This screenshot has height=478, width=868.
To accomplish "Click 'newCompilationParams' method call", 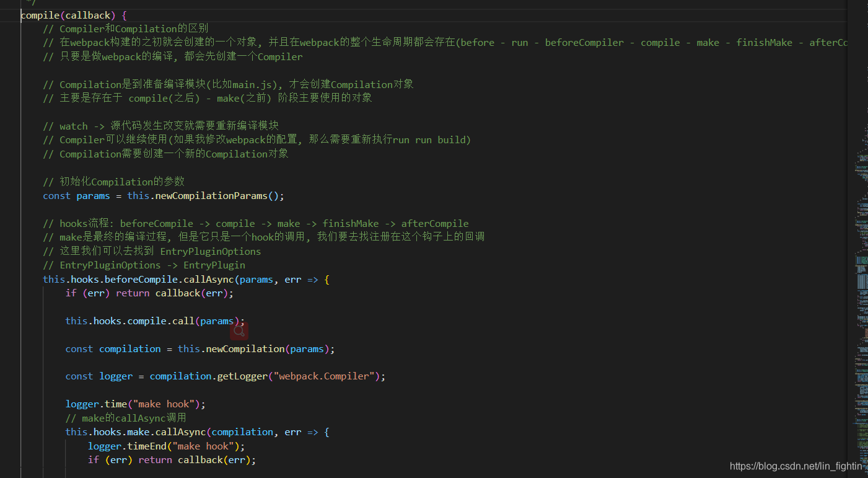I will tap(211, 195).
